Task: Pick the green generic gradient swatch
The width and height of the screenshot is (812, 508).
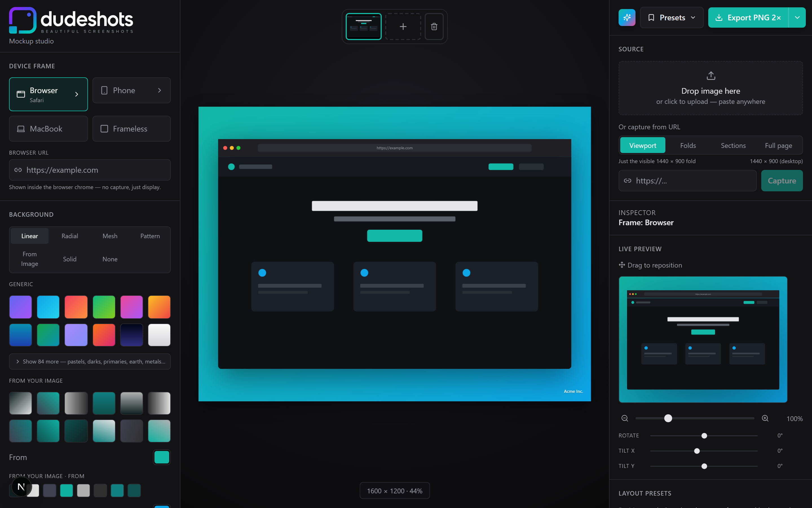Action: pyautogui.click(x=104, y=307)
